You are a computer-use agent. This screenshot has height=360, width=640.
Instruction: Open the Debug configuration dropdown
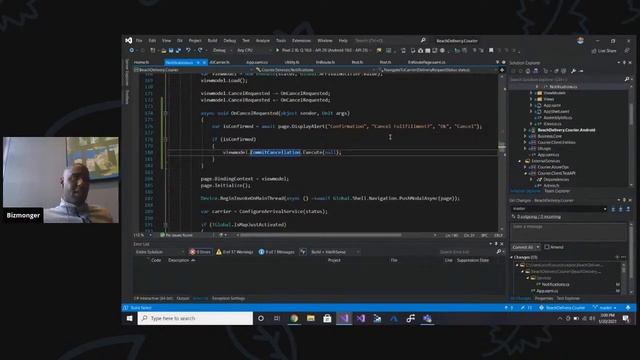pyautogui.click(x=222, y=50)
